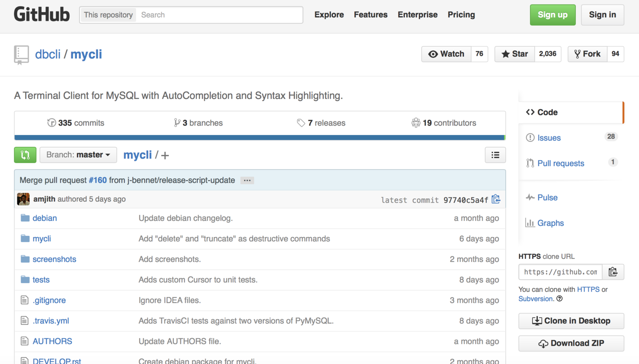Open the Explore menu item
This screenshot has width=639, height=364.
click(x=329, y=15)
